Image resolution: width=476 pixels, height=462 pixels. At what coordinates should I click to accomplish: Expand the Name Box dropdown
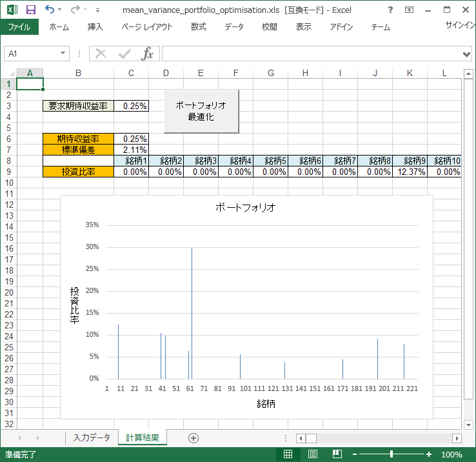(x=63, y=54)
